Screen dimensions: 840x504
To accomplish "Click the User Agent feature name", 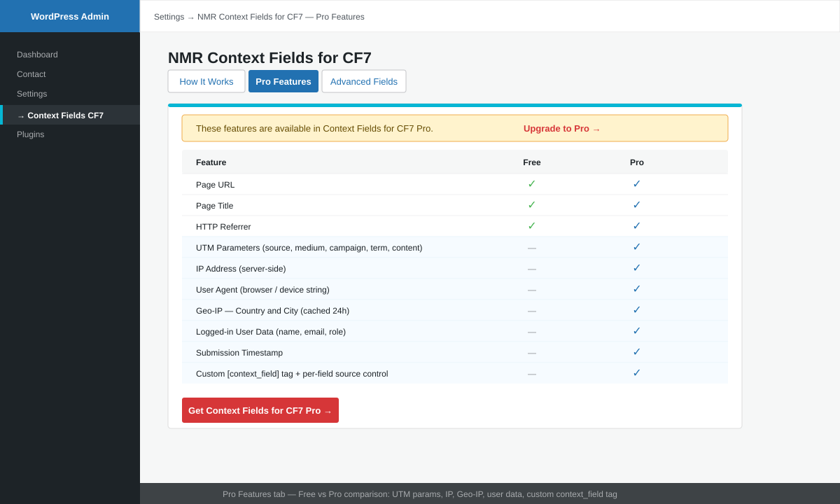I will [x=262, y=290].
